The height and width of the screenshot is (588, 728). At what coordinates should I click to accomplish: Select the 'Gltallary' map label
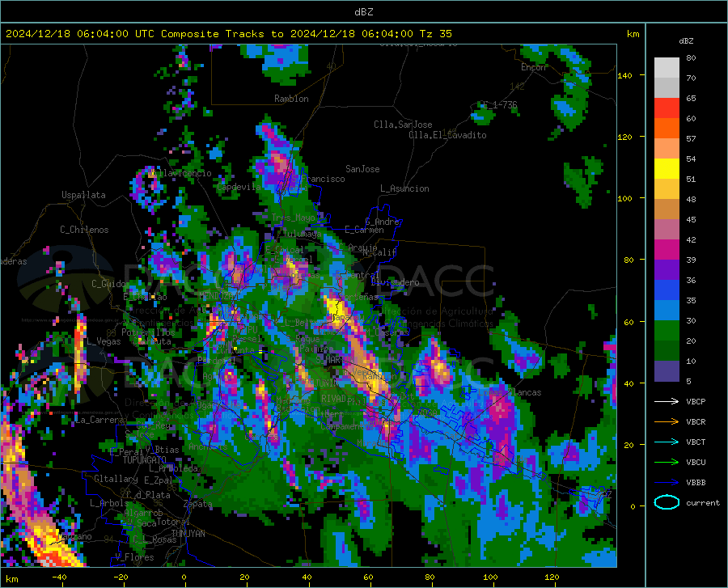tap(116, 479)
